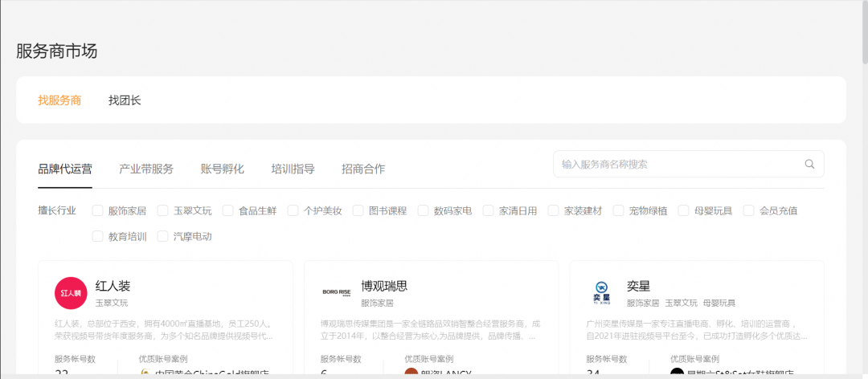868x379 pixels.
Task: Check the 教育培训 filter option
Action: click(x=98, y=237)
